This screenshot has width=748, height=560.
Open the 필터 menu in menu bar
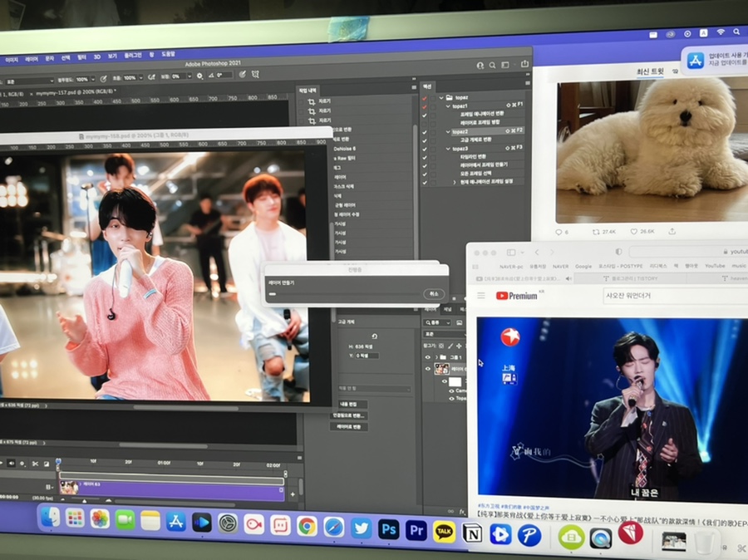[81, 57]
